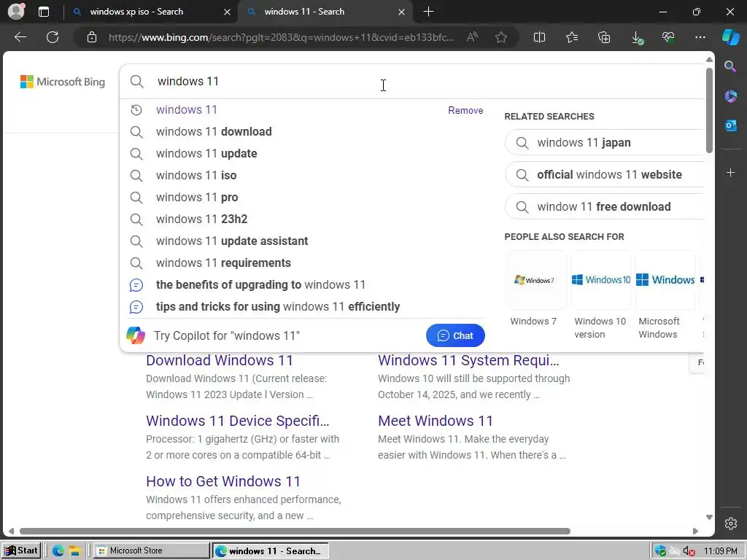Pick suggestion windows 11 pro
The width and height of the screenshot is (747, 560).
(x=197, y=197)
